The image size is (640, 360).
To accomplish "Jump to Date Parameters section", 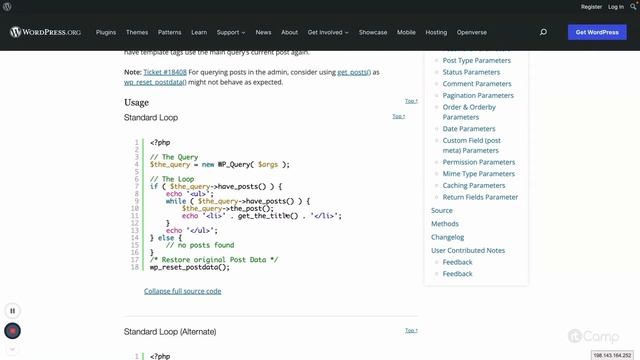I will [469, 129].
